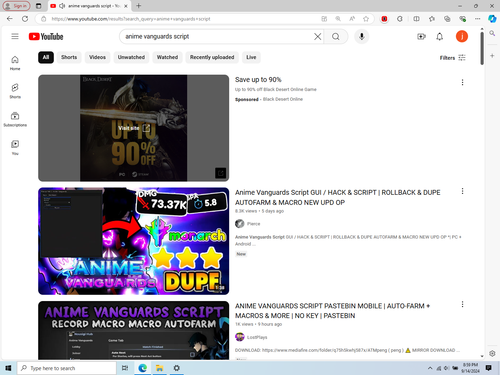The width and height of the screenshot is (500, 375).
Task: Open the Monarch Dupe video thumbnail
Action: click(x=134, y=241)
